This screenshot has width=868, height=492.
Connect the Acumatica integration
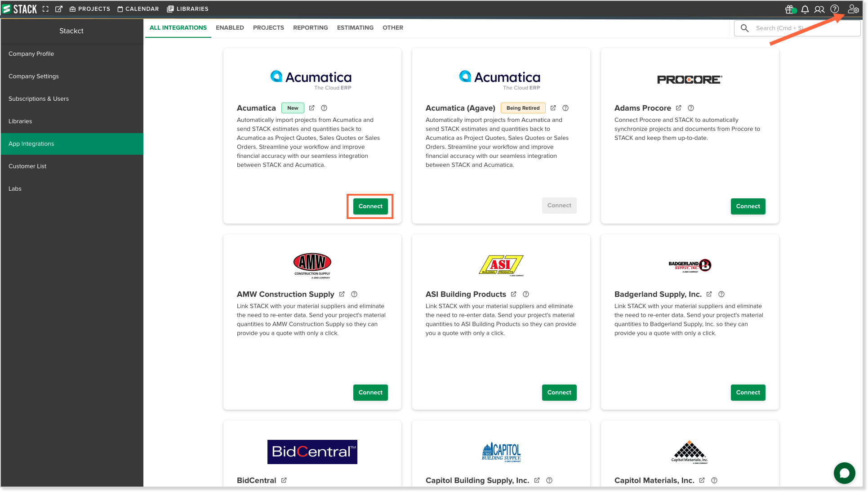(x=370, y=206)
